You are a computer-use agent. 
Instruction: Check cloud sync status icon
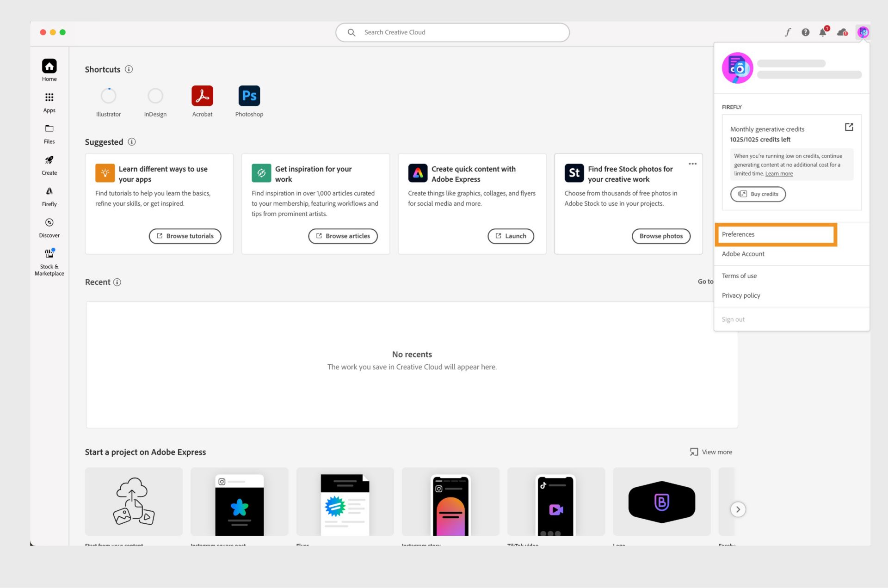tap(843, 32)
